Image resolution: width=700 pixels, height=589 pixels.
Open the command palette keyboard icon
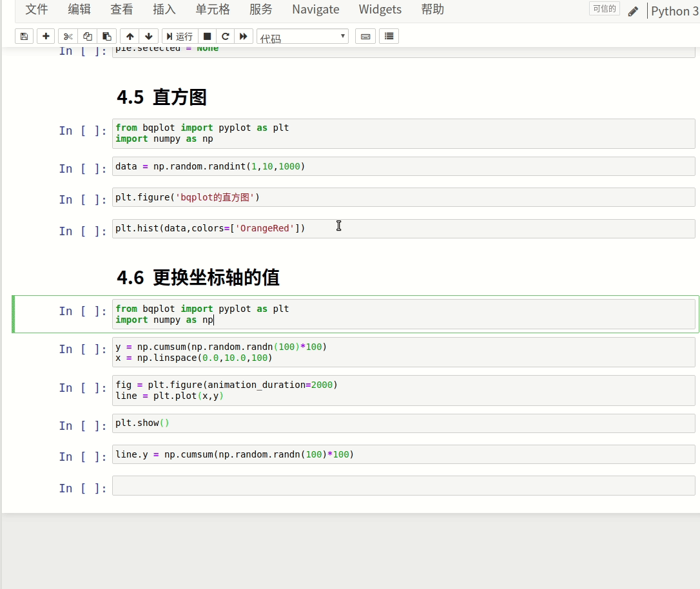pyautogui.click(x=365, y=36)
